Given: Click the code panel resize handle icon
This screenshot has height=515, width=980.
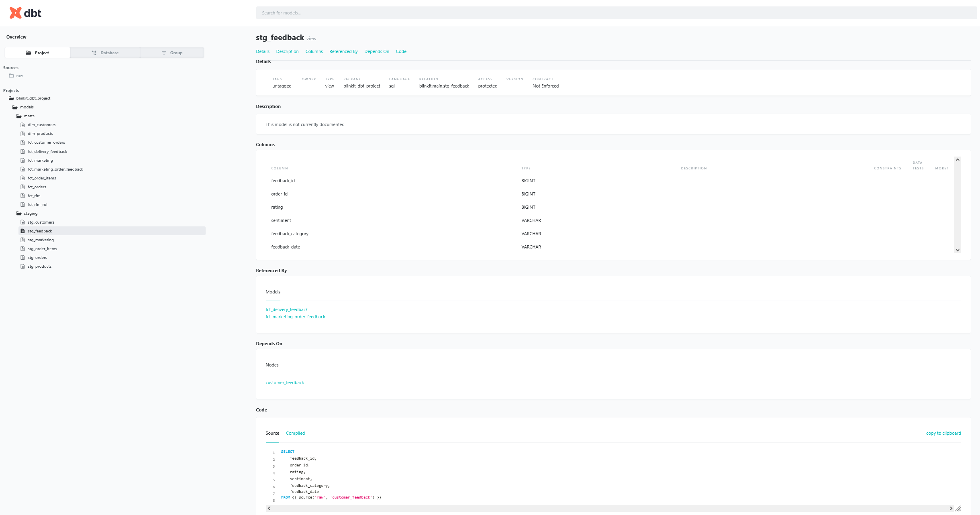Looking at the screenshot, I should coord(958,509).
